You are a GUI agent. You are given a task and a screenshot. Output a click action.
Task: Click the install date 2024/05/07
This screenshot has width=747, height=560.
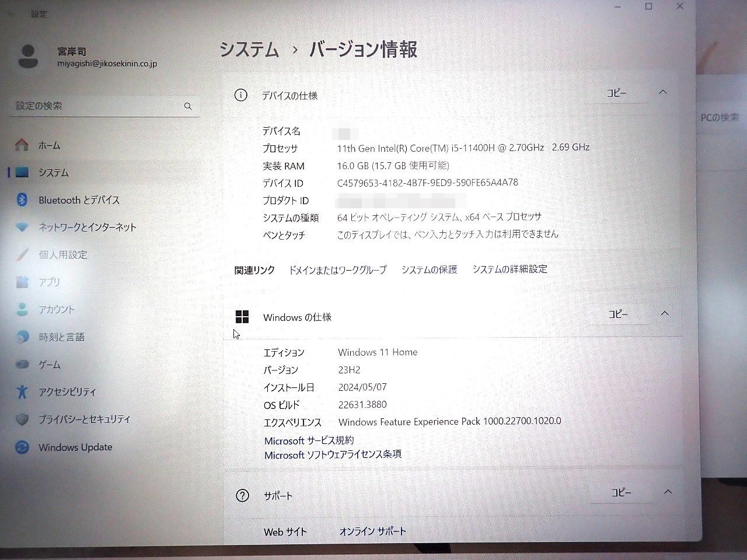362,387
